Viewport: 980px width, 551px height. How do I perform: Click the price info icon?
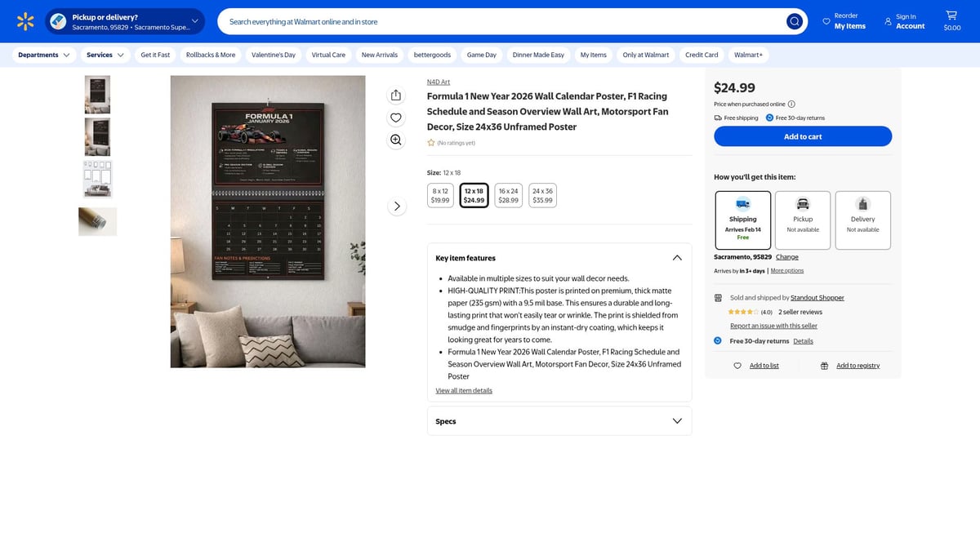pyautogui.click(x=791, y=104)
